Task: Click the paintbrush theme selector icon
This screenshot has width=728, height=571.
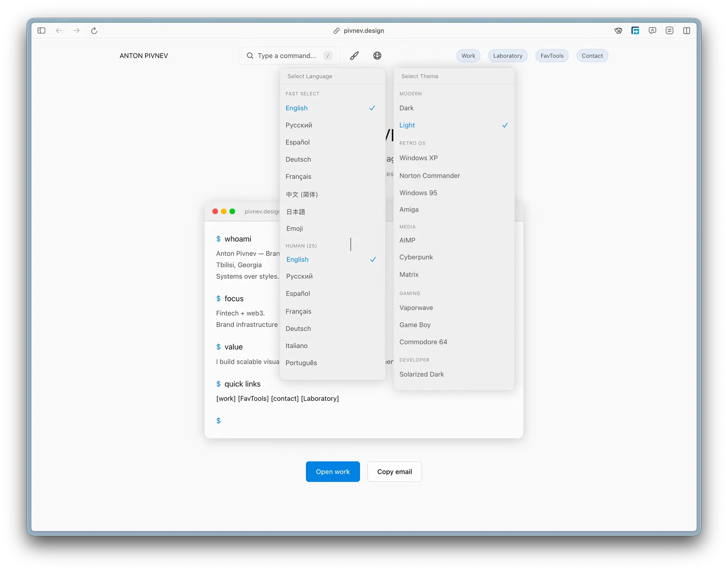Action: pos(354,56)
